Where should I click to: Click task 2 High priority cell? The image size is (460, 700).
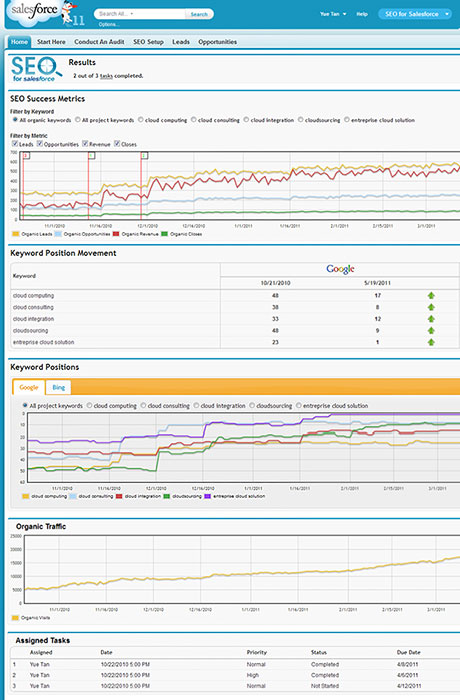tap(253, 675)
